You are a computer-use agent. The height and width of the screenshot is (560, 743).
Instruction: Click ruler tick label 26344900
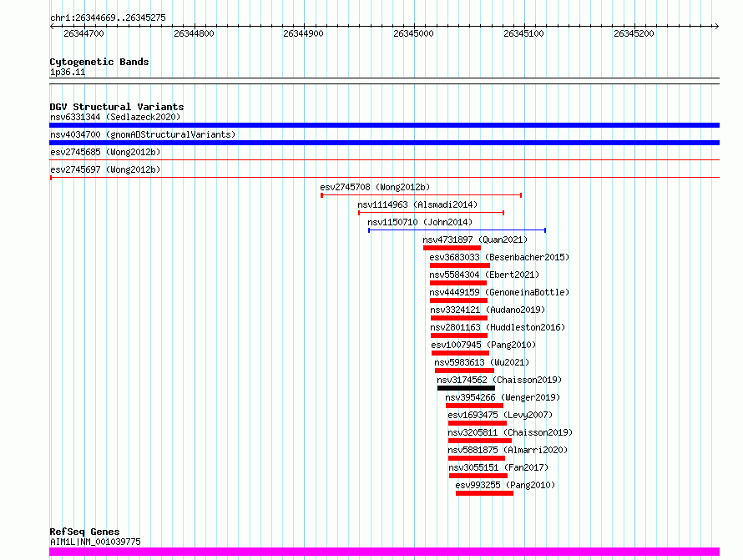tap(303, 33)
